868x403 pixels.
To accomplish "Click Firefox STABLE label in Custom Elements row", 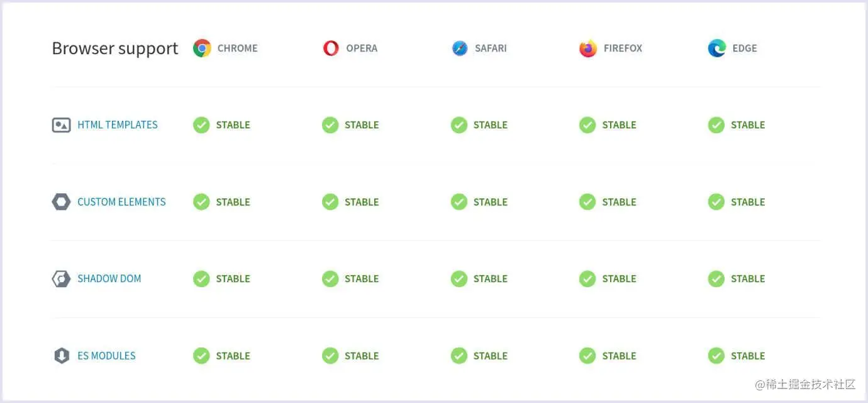I will pyautogui.click(x=620, y=201).
